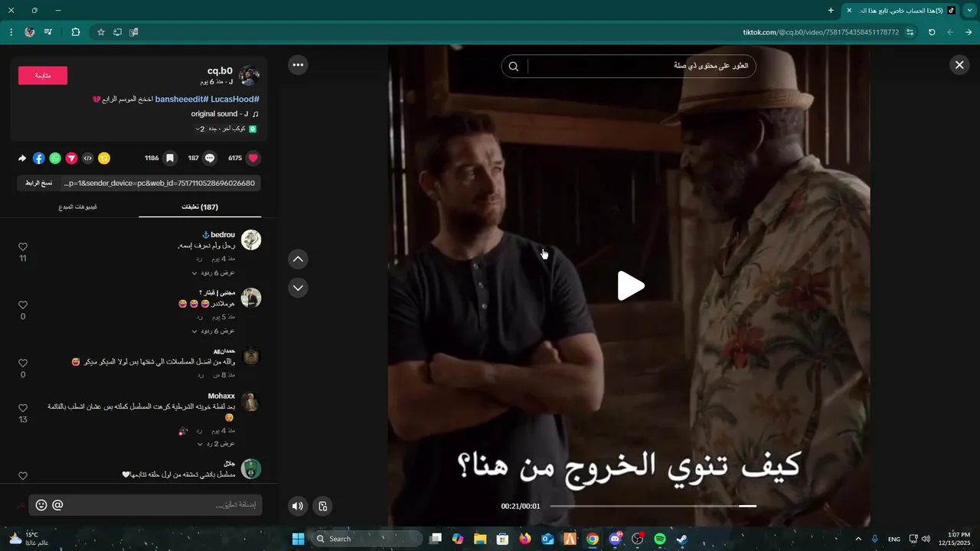The height and width of the screenshot is (551, 980).
Task: Expand 2 replies under Mohaxx's comment
Action: 217,444
